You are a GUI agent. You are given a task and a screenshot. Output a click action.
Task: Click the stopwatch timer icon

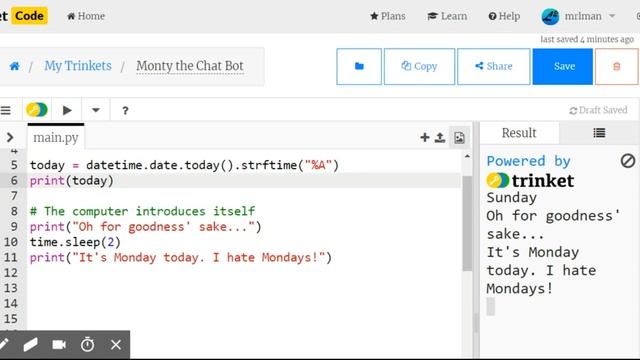pos(87,344)
